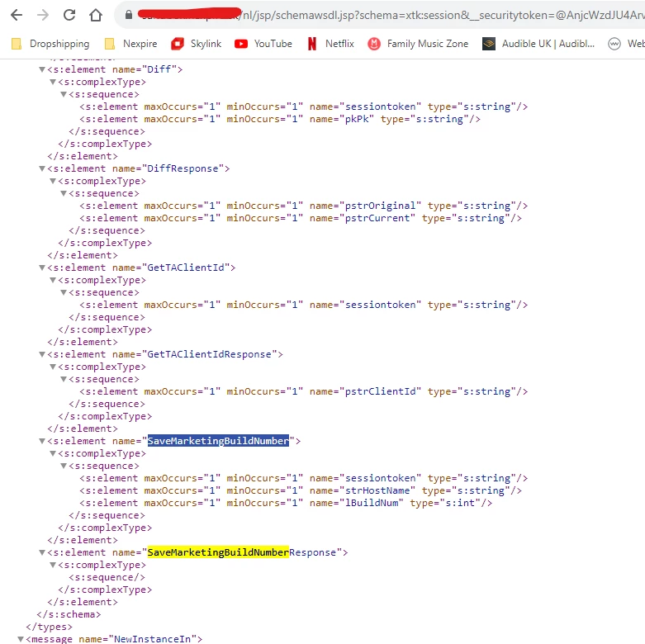Collapse the SaveMarketingBuildNumberResponse element node

pyautogui.click(x=42, y=552)
